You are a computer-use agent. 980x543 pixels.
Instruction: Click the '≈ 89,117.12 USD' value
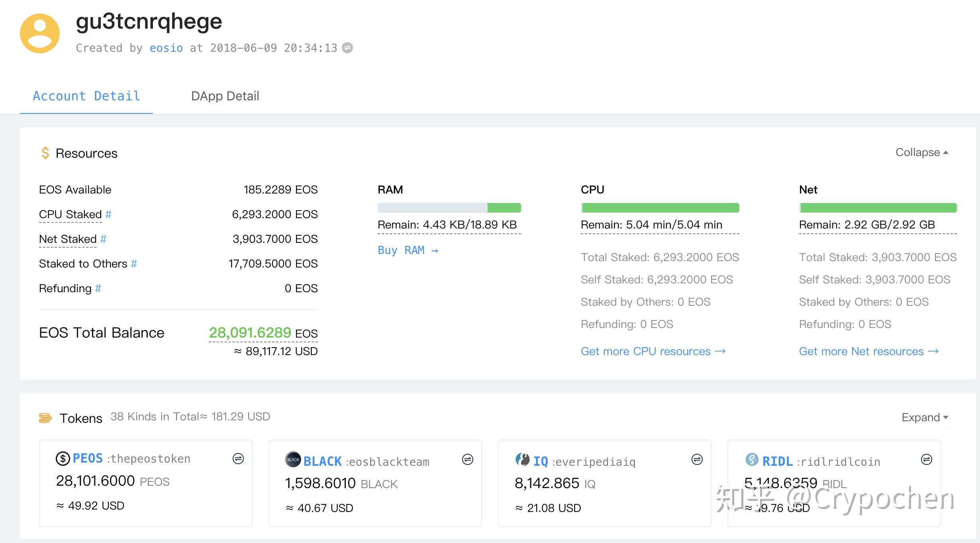click(x=276, y=351)
